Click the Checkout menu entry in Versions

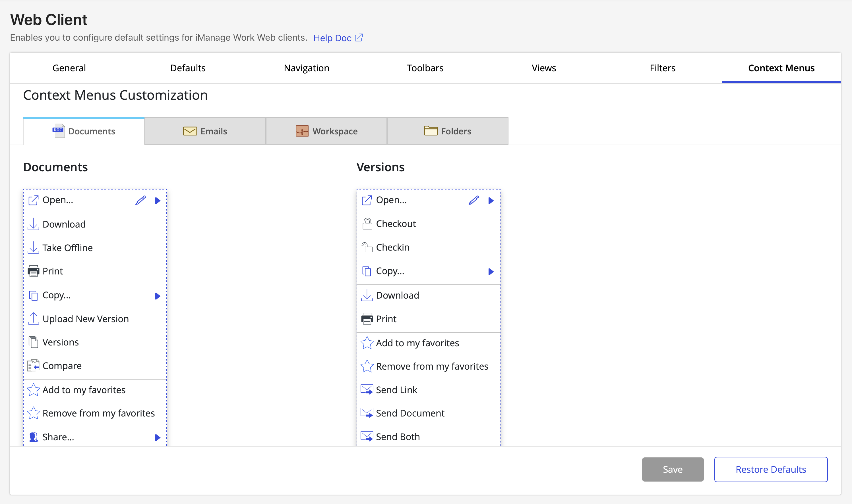(428, 224)
